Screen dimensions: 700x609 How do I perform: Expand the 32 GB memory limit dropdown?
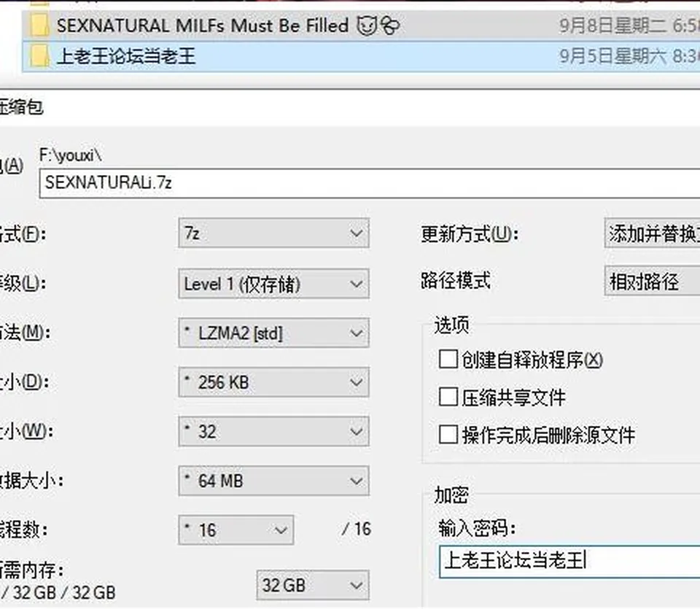[313, 585]
